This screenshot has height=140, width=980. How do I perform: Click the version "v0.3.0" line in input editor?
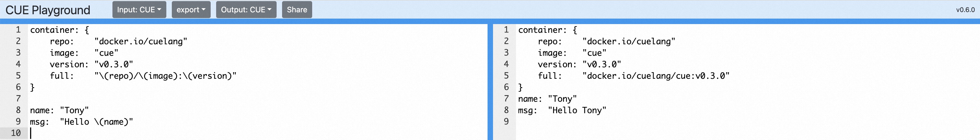click(x=91, y=64)
